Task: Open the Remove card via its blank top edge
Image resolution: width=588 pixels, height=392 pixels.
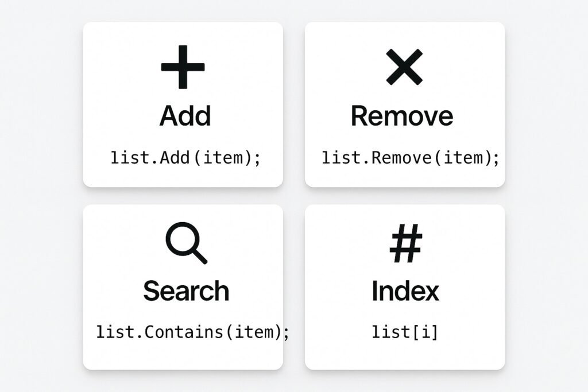Action: [x=405, y=33]
